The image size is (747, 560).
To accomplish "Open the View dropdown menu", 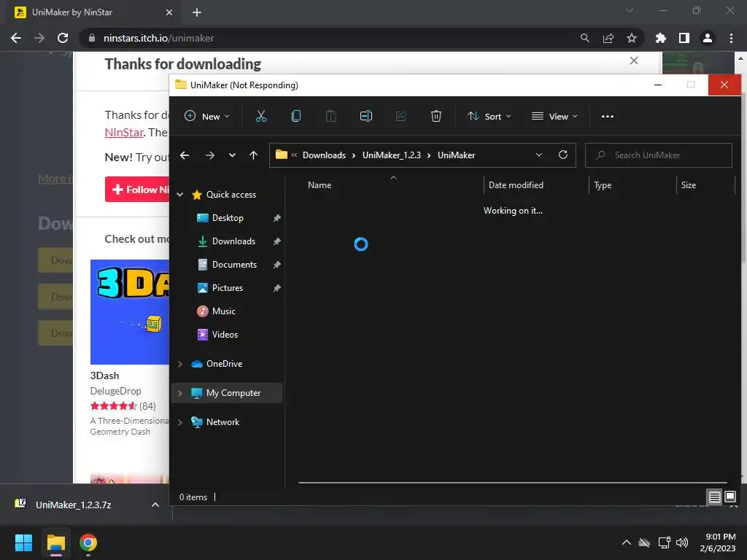I will pos(555,116).
